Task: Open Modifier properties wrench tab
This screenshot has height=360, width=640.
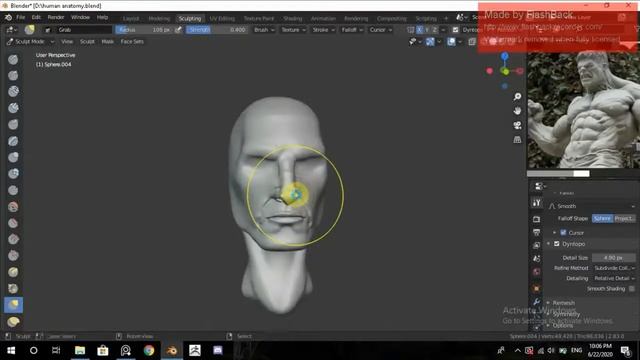Action: point(537,302)
